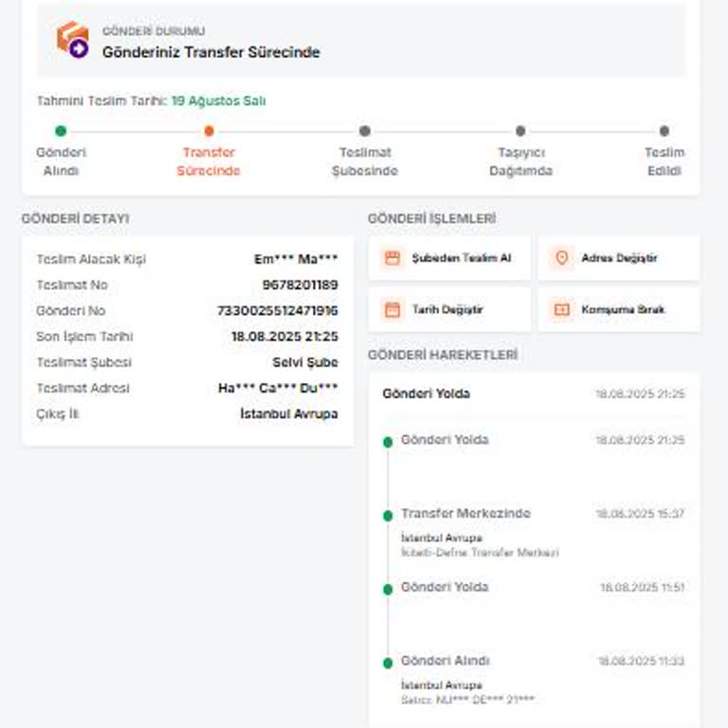
Task: Click the estimated delivery date 19 Ağustos Salı
Action: point(218,100)
